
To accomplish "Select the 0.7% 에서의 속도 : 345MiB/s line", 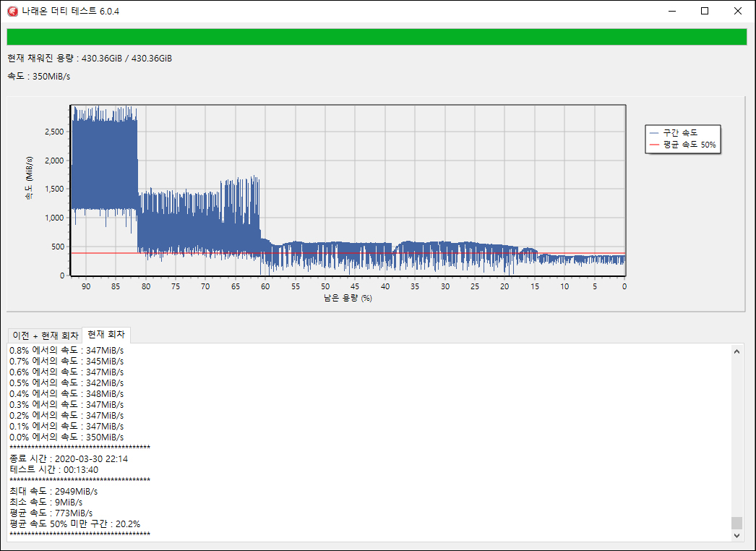I will tap(66, 361).
